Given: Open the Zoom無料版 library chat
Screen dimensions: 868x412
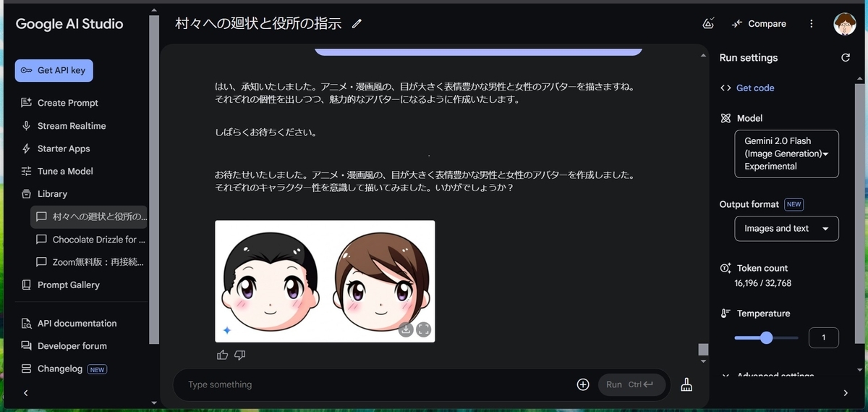Looking at the screenshot, I should coord(89,262).
